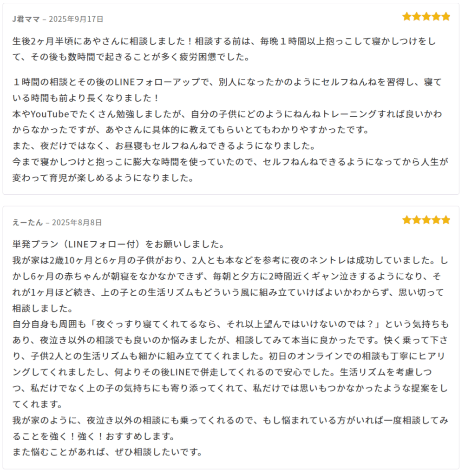Click the last line また悩むことがあれば
The height and width of the screenshot is (476, 465).
pos(107,451)
